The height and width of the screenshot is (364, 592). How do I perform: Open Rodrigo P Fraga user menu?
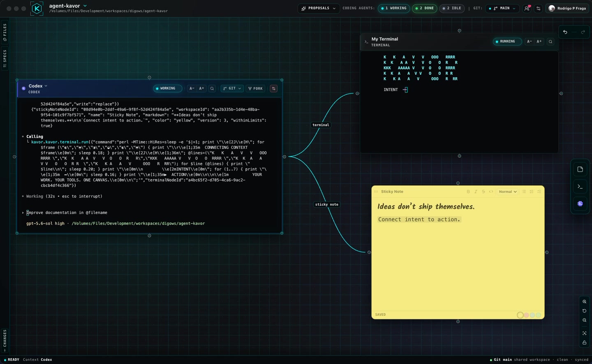(567, 8)
